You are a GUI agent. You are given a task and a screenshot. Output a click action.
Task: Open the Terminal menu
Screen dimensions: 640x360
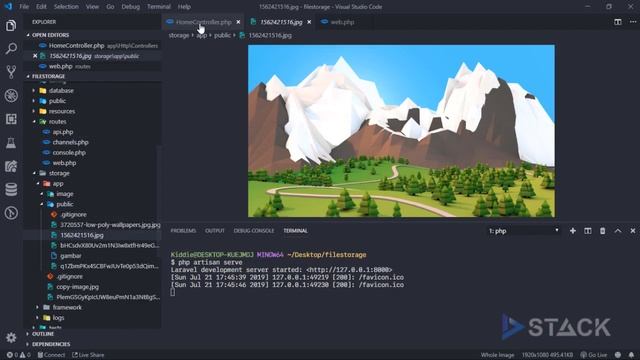(159, 7)
